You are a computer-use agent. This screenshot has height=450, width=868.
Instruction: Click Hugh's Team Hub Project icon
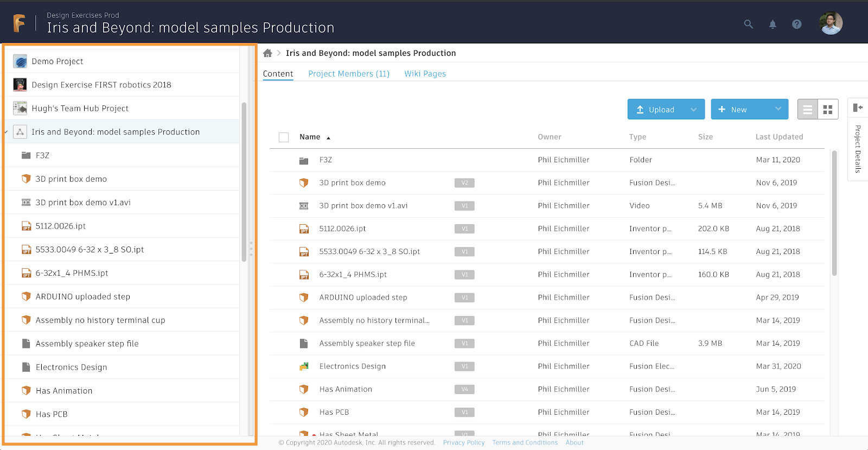point(20,108)
